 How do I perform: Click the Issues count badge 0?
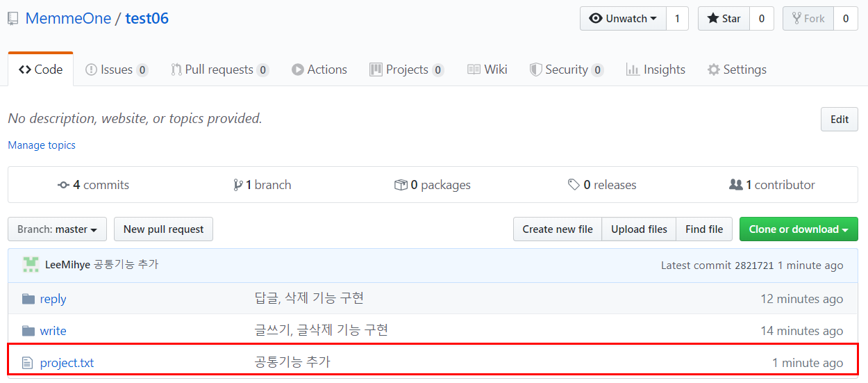(142, 70)
